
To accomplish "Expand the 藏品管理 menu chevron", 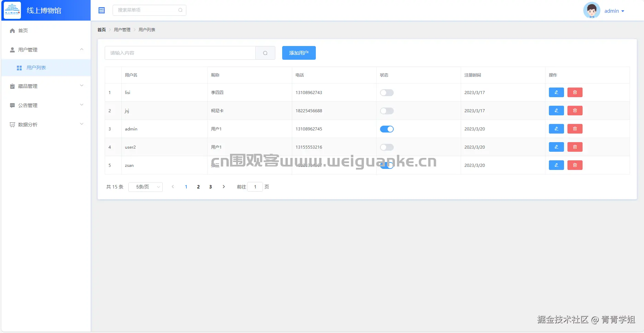I will (82, 85).
